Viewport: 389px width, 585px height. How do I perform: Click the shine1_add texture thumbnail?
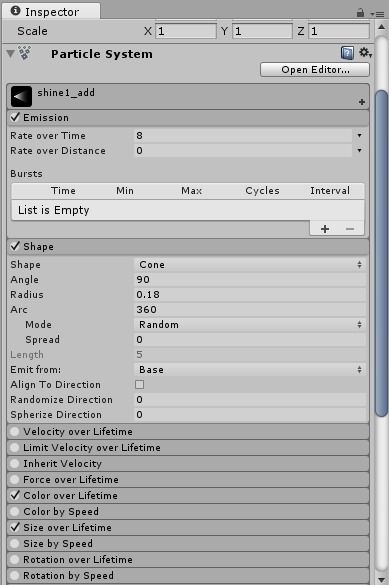click(x=21, y=96)
